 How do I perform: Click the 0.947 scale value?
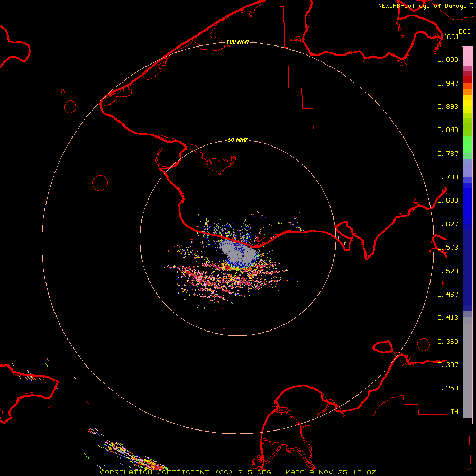click(x=448, y=83)
